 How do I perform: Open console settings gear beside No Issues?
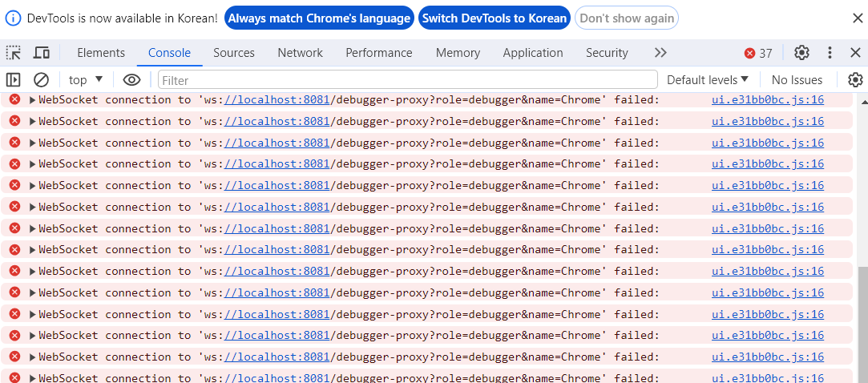(855, 79)
